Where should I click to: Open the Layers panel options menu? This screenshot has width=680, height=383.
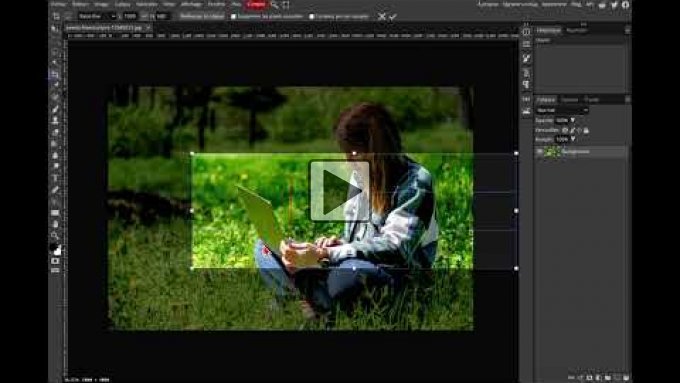(627, 99)
